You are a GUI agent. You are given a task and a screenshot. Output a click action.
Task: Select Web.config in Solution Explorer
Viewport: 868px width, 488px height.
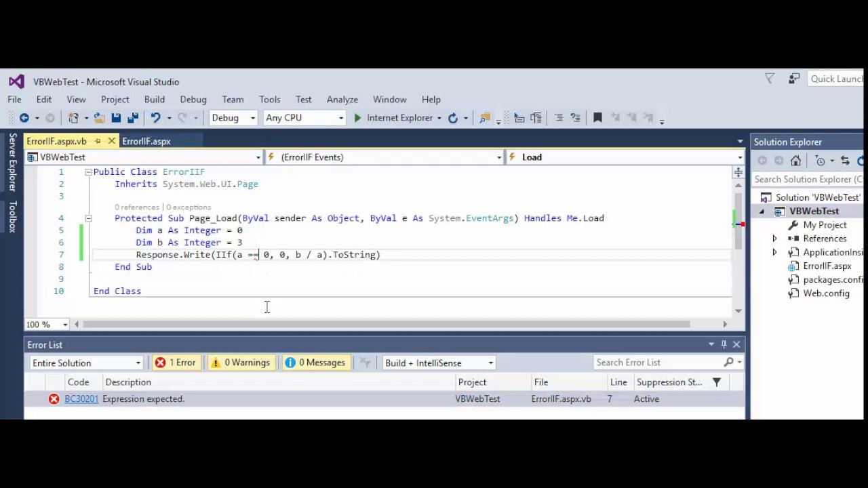(x=826, y=293)
